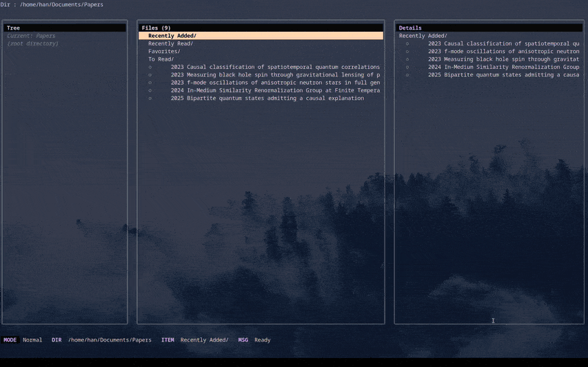Click the bullet icon beside the black hole spin paper in Files

click(x=150, y=75)
